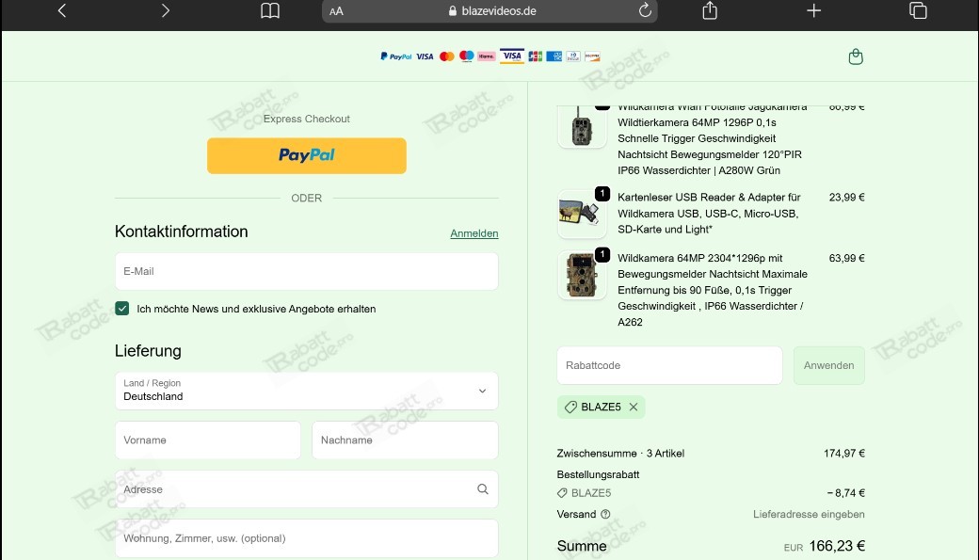Click the Kartenleser USB Reader thumbnail

(582, 214)
